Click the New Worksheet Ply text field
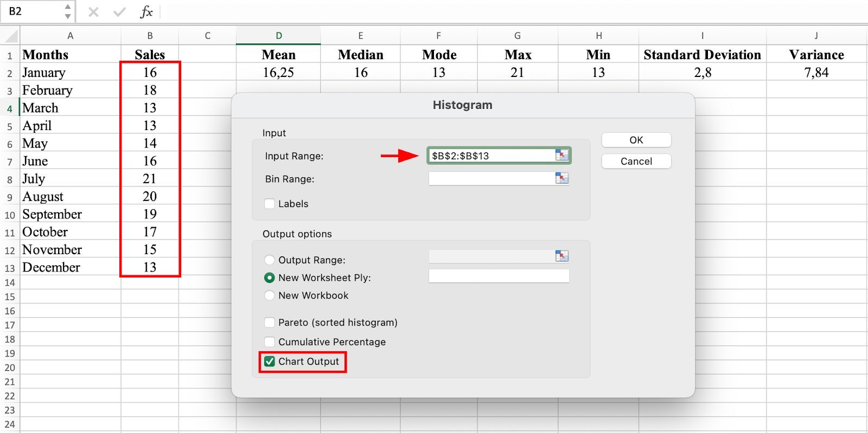Screen dimensions: 868x433 coord(498,276)
